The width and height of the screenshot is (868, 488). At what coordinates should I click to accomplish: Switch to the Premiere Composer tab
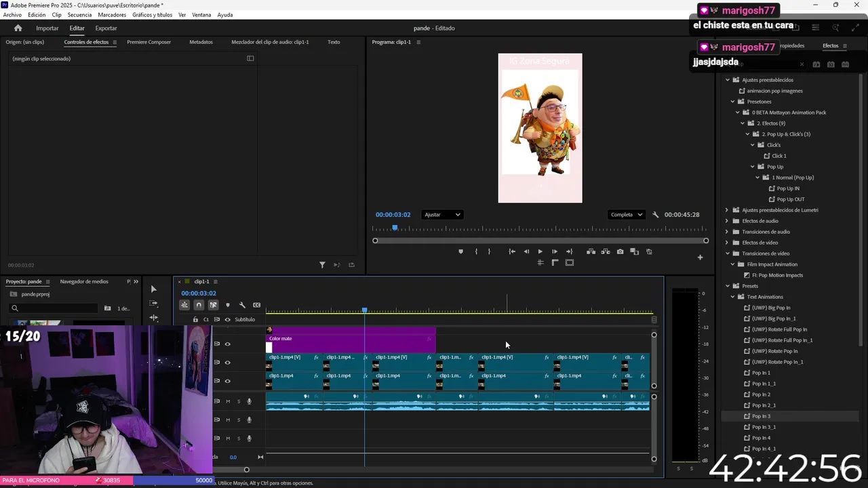click(149, 42)
